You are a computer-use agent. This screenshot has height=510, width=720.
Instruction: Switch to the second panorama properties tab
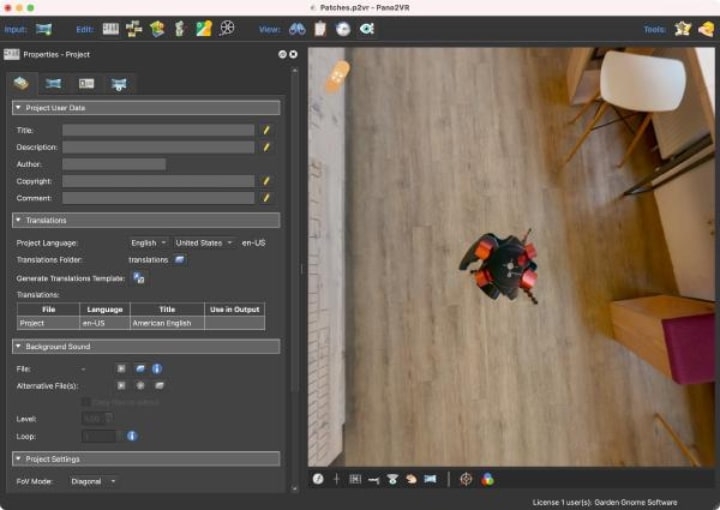click(53, 84)
